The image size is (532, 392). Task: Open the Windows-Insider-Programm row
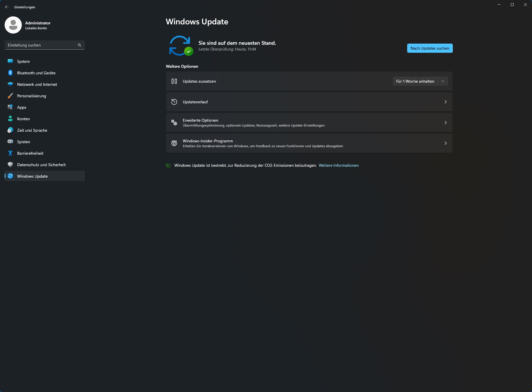click(309, 143)
